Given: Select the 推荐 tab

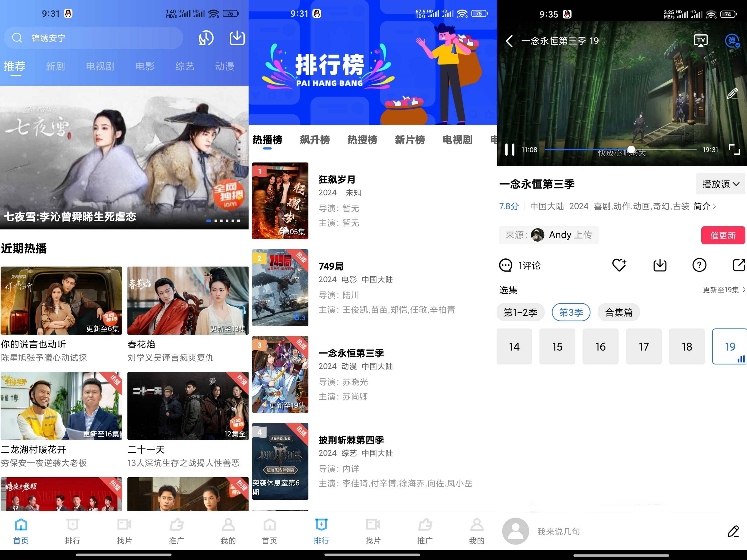Looking at the screenshot, I should (x=15, y=66).
